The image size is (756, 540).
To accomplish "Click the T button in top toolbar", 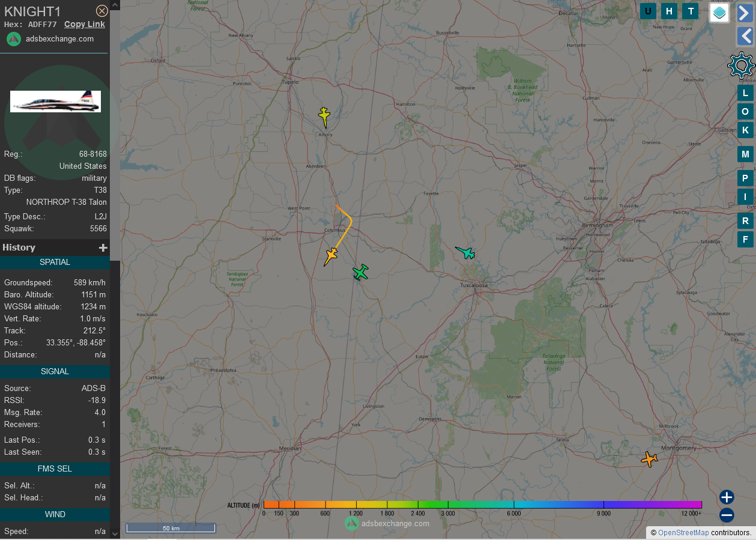I will point(691,11).
